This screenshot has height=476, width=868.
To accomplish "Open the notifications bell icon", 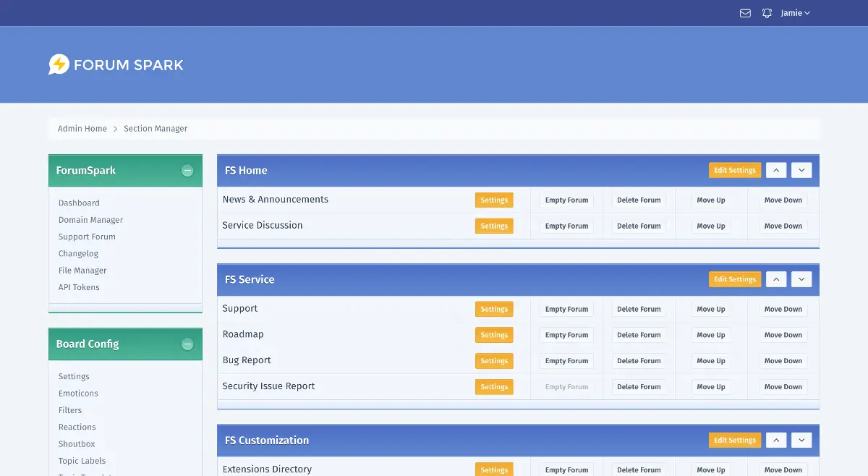I will (x=767, y=13).
